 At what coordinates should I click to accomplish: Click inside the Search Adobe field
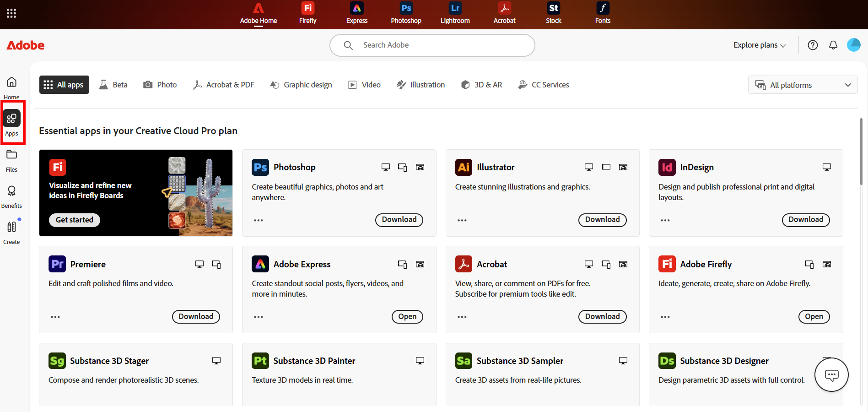(431, 45)
